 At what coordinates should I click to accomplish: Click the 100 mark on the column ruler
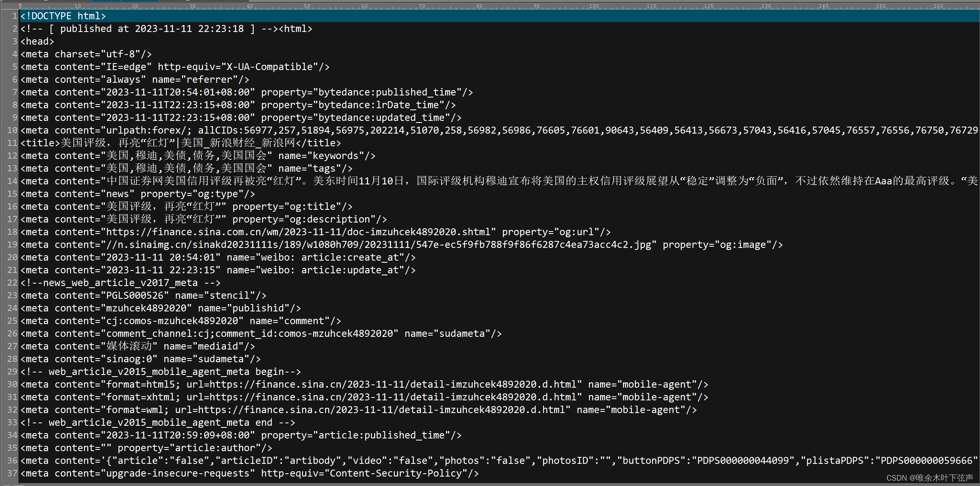[594, 6]
